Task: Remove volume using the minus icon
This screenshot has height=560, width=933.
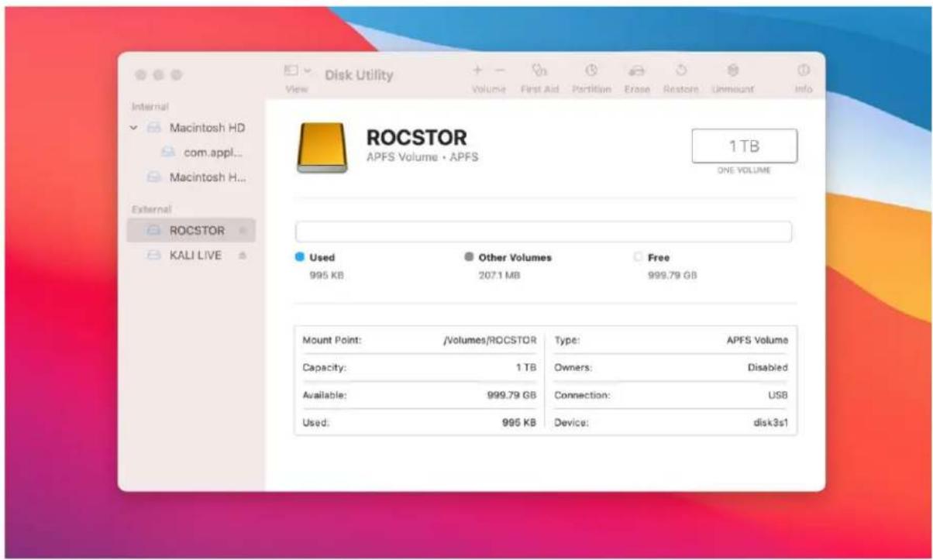Action: (x=500, y=70)
